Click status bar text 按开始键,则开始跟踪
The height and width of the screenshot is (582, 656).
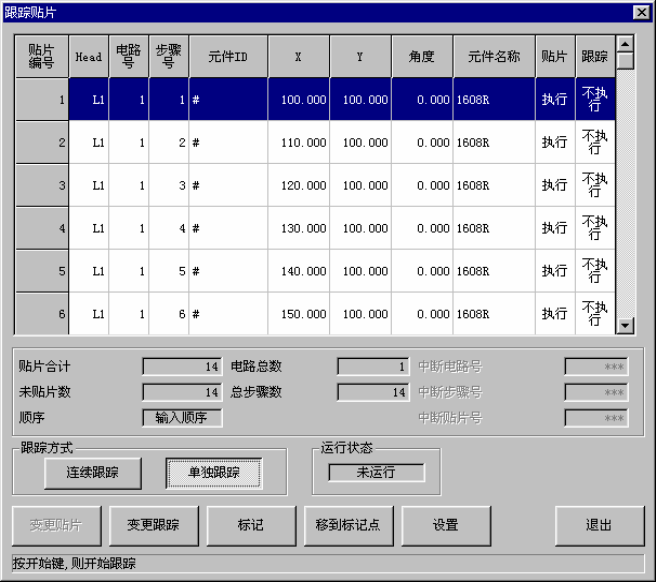tap(74, 564)
